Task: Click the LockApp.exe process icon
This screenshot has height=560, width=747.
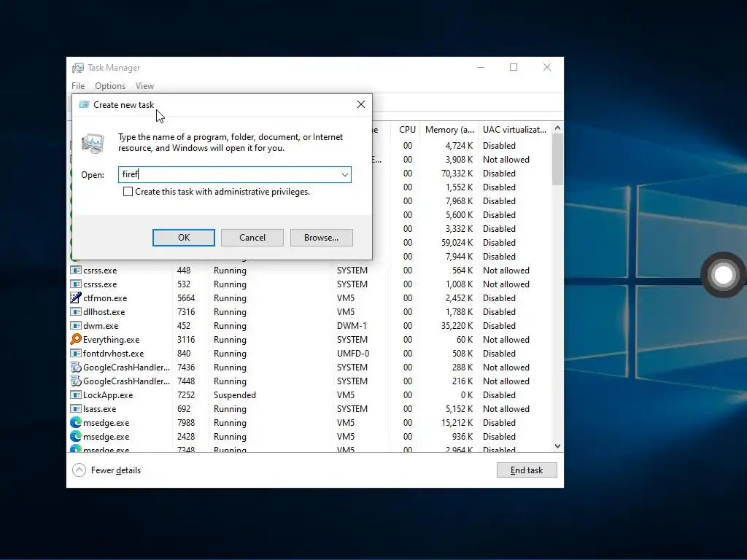Action: (x=76, y=395)
